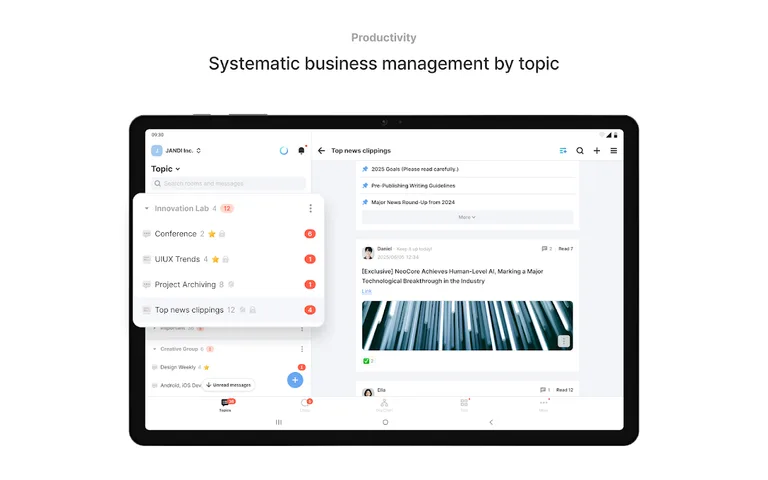The height and width of the screenshot is (480, 768).
Task: Toggle the green checkmark reaction
Action: pyautogui.click(x=367, y=361)
